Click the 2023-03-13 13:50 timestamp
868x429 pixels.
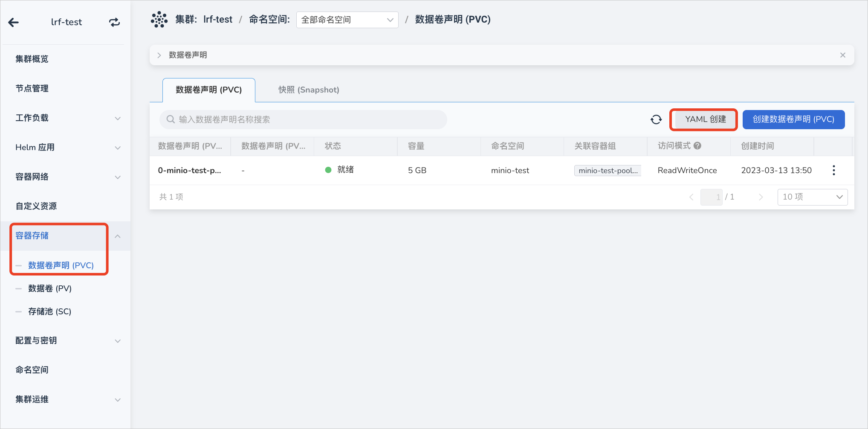(x=776, y=170)
